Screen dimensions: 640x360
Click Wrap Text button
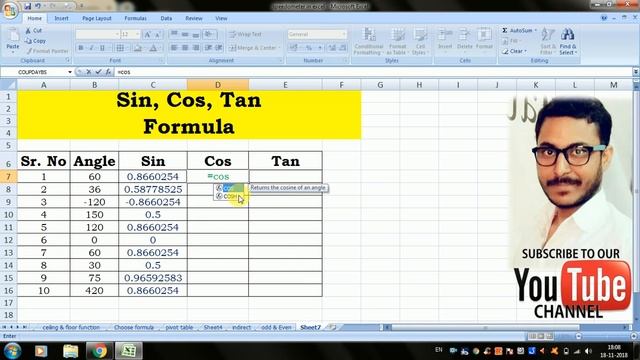pyautogui.click(x=245, y=34)
